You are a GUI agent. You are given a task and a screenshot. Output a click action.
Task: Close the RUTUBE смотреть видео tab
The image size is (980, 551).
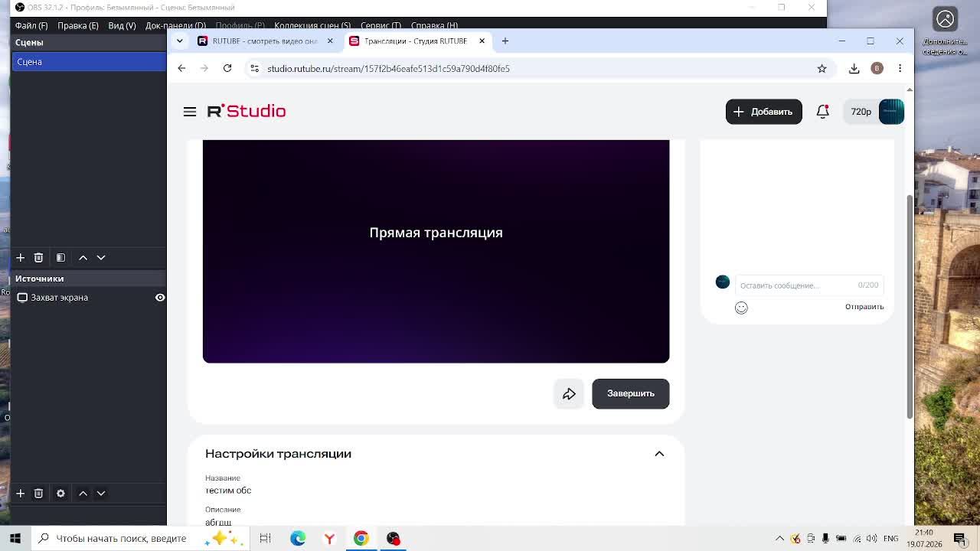[x=330, y=41]
